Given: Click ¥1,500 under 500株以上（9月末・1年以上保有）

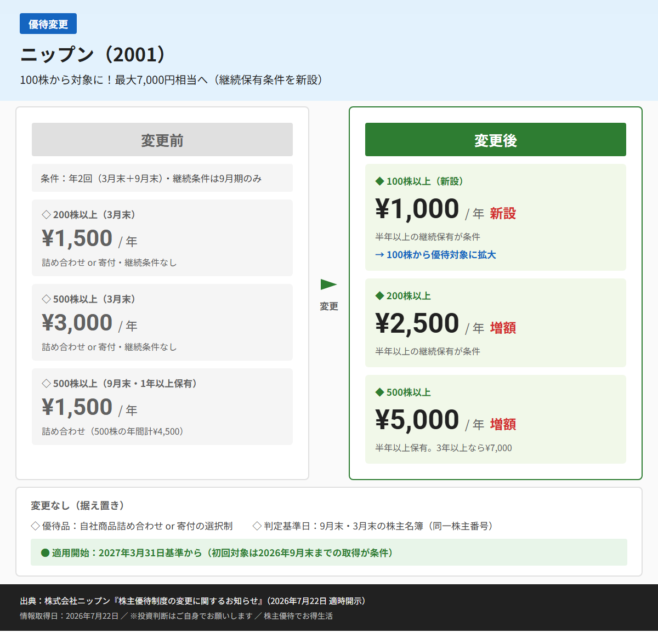Looking at the screenshot, I should 77,407.
